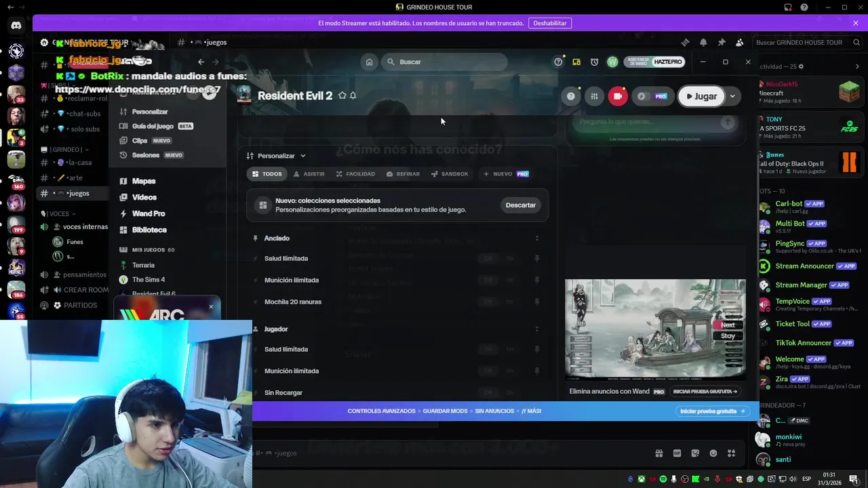Click Iniciar prueba gratuita on blue banner

(x=712, y=411)
